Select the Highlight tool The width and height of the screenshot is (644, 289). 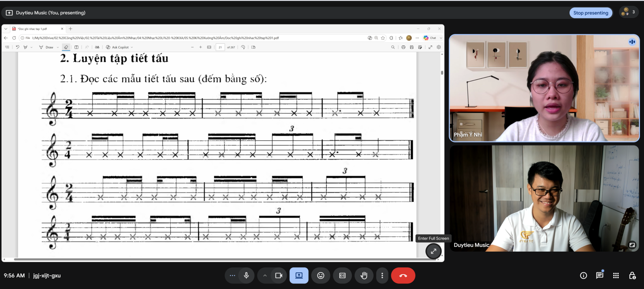pos(25,47)
